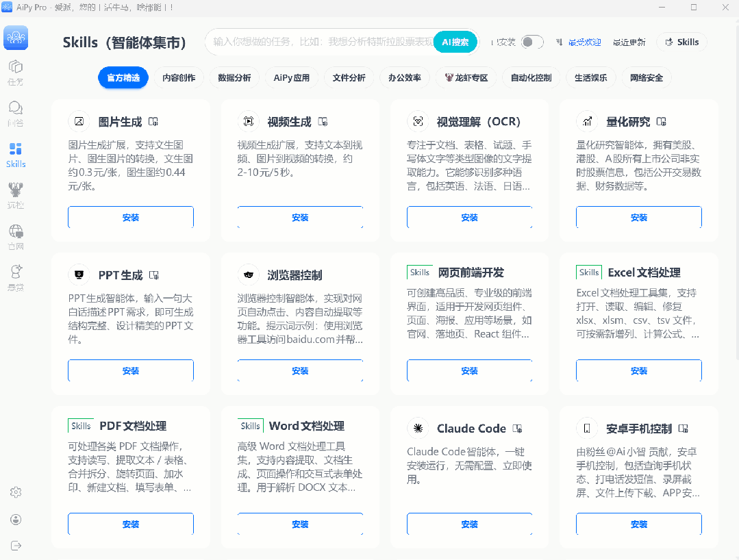Select the 官方精选 category tab

tap(123, 78)
